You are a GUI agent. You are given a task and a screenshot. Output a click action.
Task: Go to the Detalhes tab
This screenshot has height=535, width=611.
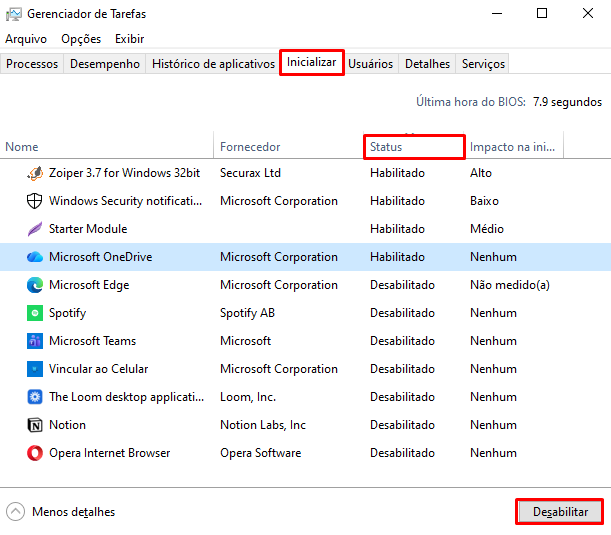(427, 64)
